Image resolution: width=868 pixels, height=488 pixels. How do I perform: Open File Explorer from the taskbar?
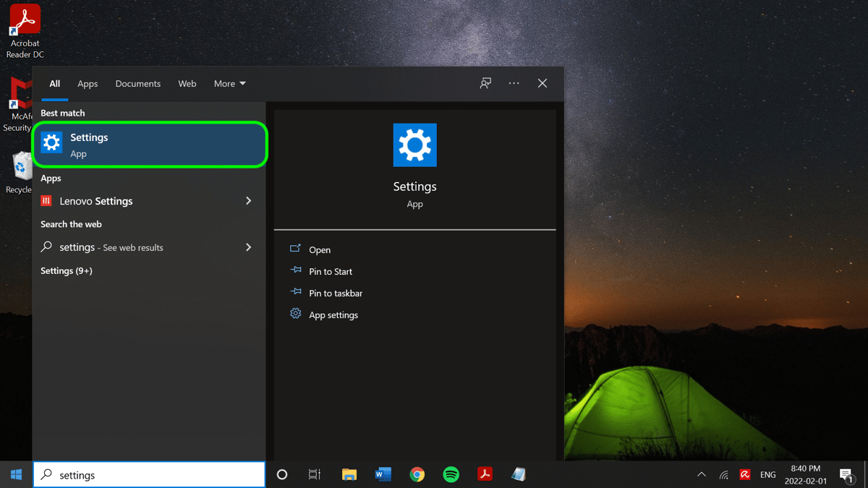349,474
